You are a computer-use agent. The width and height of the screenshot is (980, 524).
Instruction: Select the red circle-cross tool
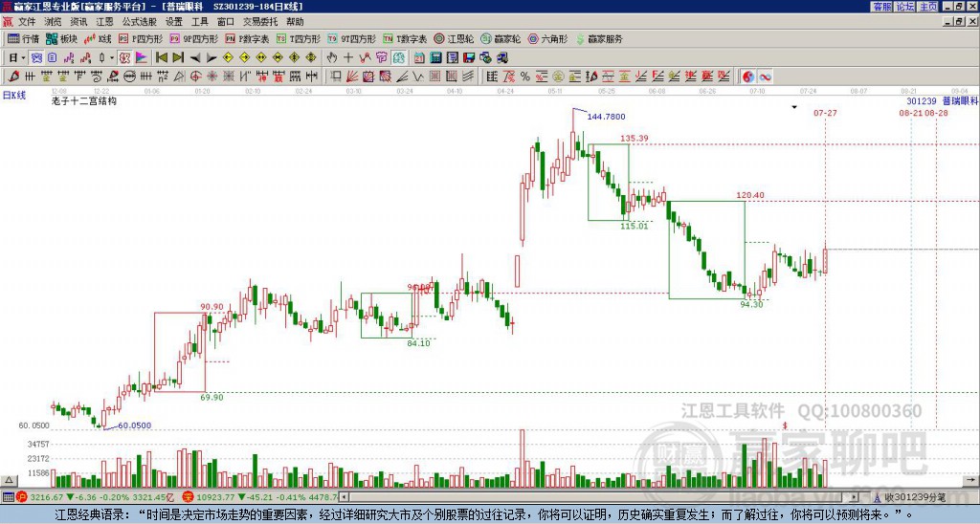(195, 76)
